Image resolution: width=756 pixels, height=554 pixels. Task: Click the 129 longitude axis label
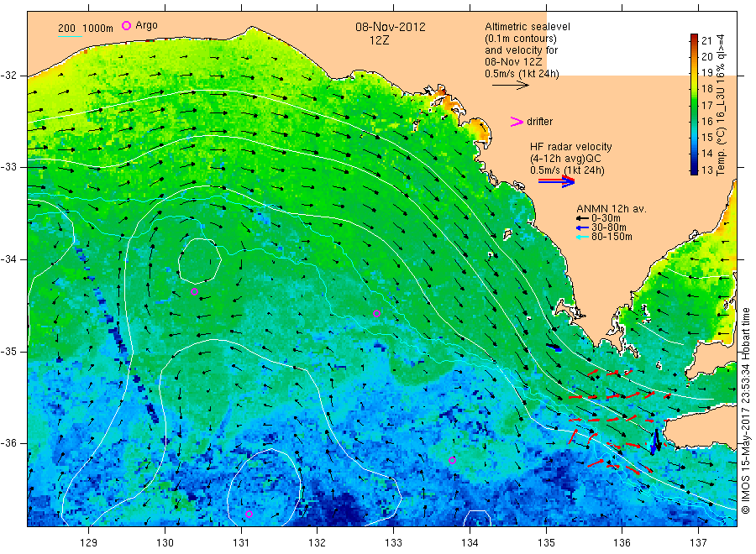[x=89, y=543]
